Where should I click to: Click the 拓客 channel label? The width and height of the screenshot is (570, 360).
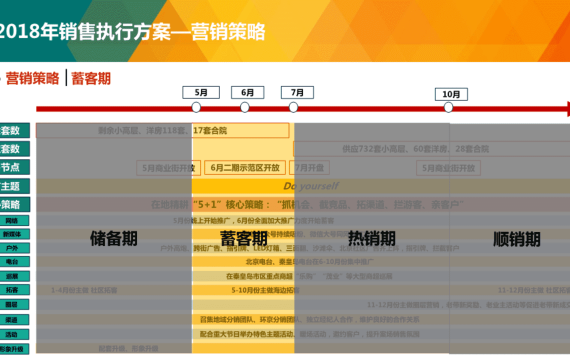point(14,290)
